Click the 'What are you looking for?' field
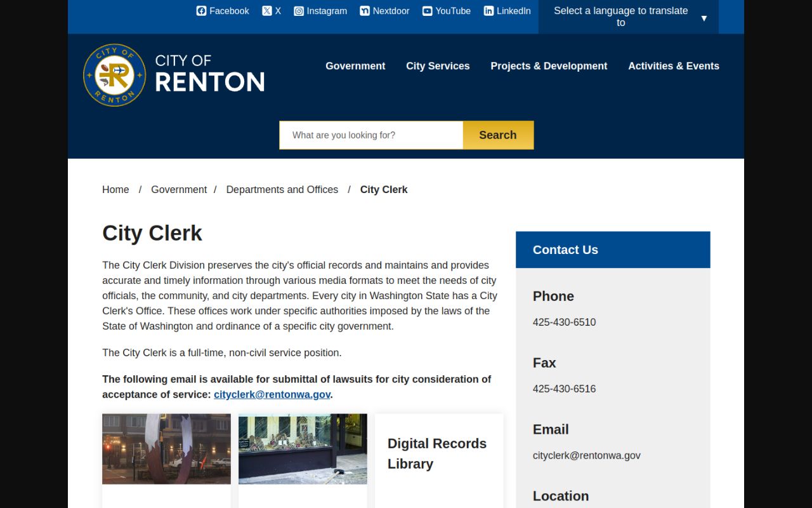The width and height of the screenshot is (812, 508). [x=371, y=135]
